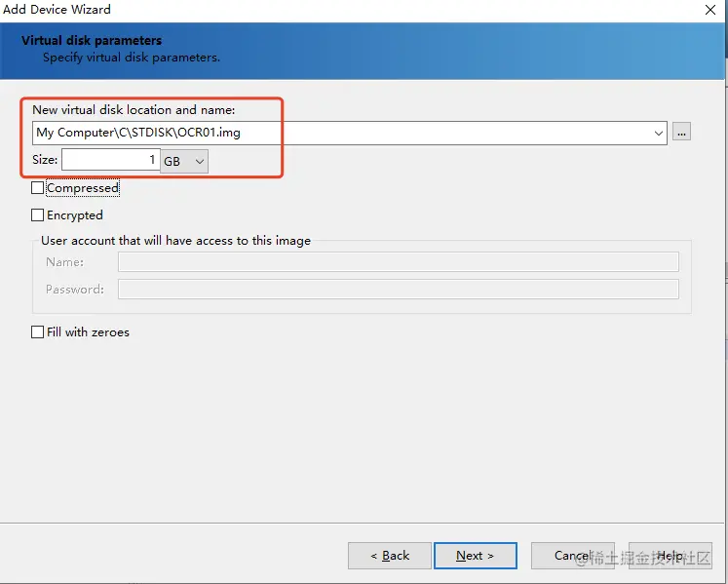728x584 pixels.
Task: Open the browse button with three dots
Action: (681, 132)
